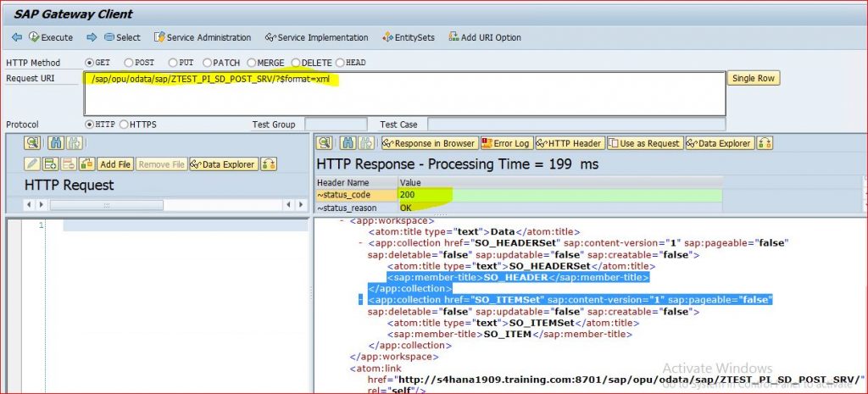Viewport: 868px width, 394px height.
Task: Click the Single Row button
Action: [754, 79]
